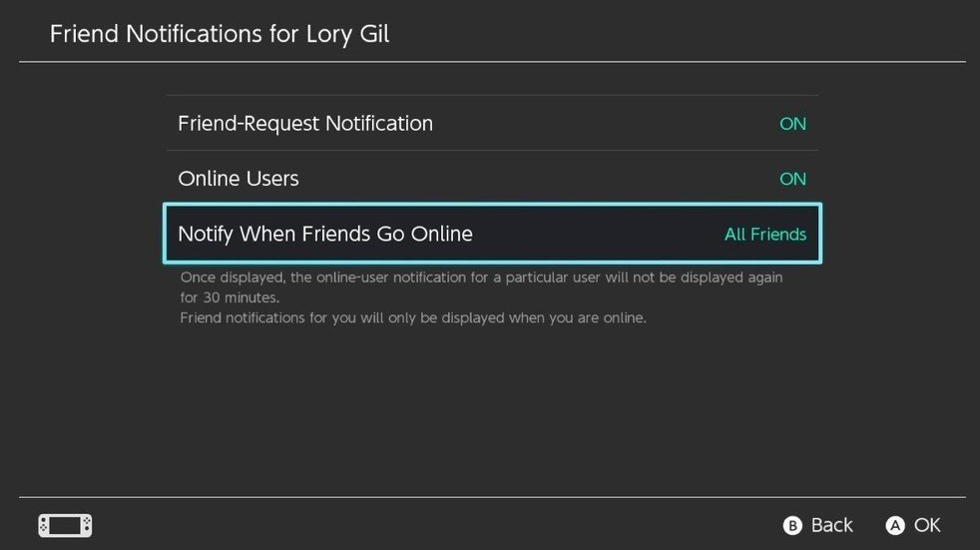Screen dimensions: 980x550
Task: Click the 'Once displayed' help text line
Action: pyautogui.click(x=481, y=277)
